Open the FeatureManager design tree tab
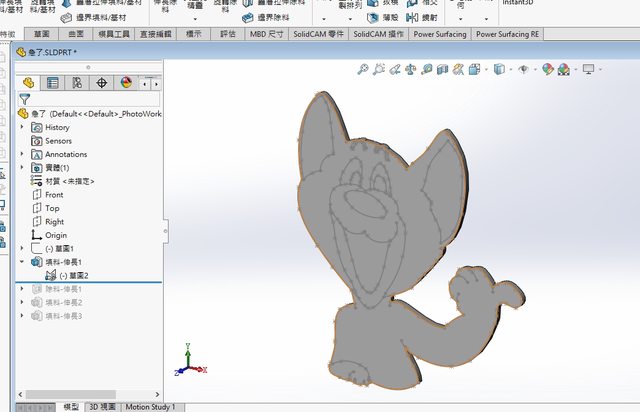Screen dimensions: 640x412 pos(29,82)
